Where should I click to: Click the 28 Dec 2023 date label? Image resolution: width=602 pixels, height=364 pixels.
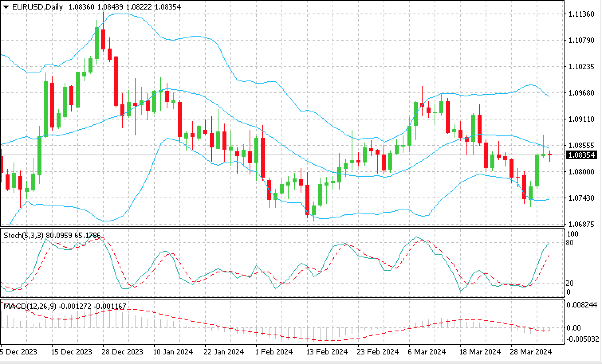123,352
